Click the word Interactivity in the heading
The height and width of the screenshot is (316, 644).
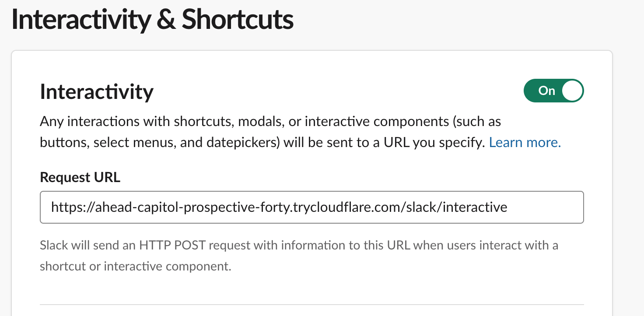96,91
